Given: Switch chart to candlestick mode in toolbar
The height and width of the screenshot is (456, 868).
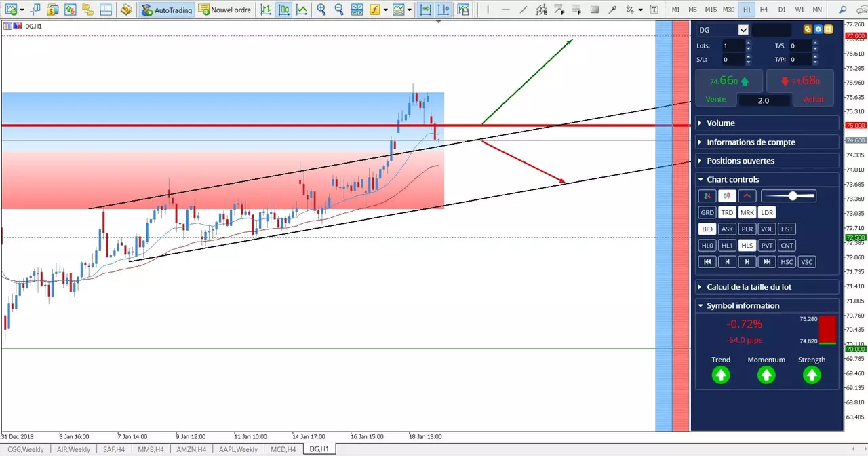Looking at the screenshot, I should point(284,9).
